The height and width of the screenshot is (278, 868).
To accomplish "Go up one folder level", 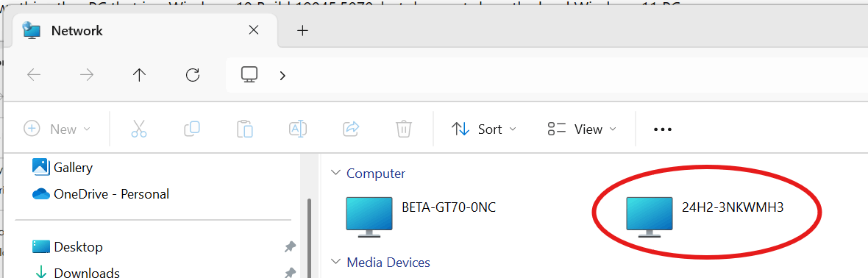I will (140, 75).
